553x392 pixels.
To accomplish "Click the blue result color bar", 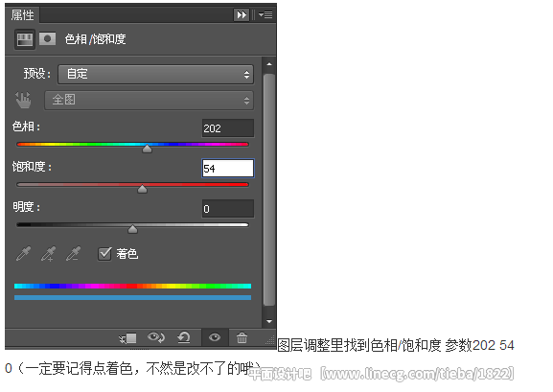I will (x=132, y=298).
